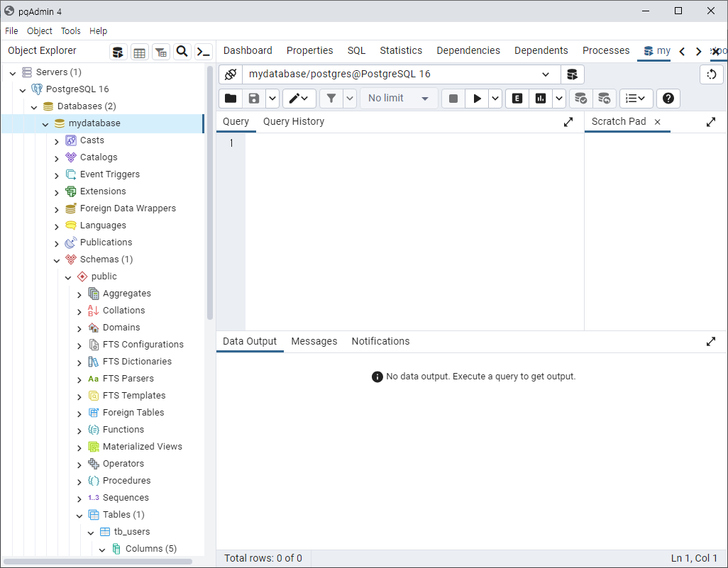Click the Filtered Rows icon in Object Explorer
The height and width of the screenshot is (568, 728).
click(161, 52)
